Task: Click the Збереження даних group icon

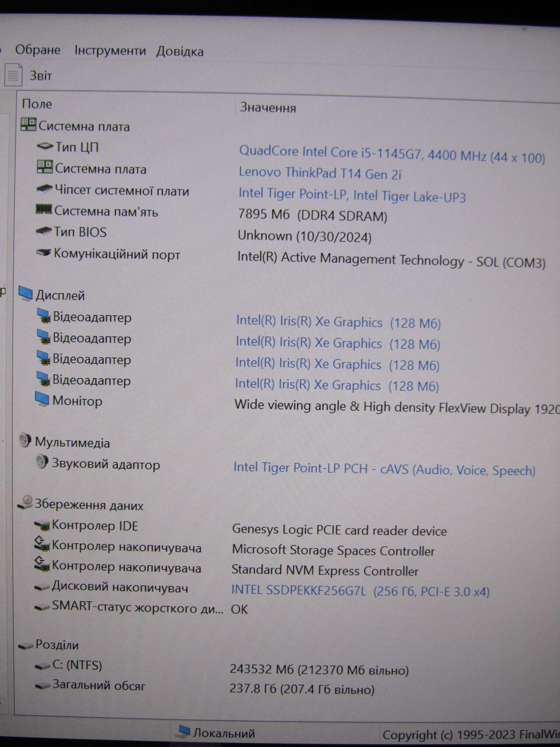Action: point(25,502)
